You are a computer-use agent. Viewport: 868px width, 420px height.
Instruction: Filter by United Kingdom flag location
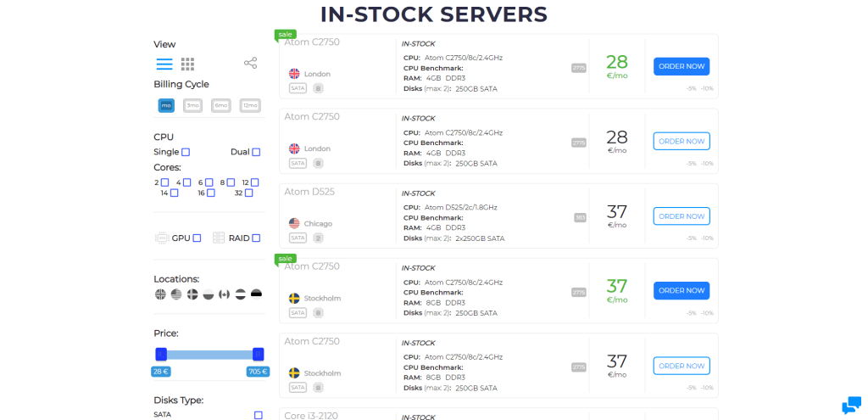click(x=160, y=294)
